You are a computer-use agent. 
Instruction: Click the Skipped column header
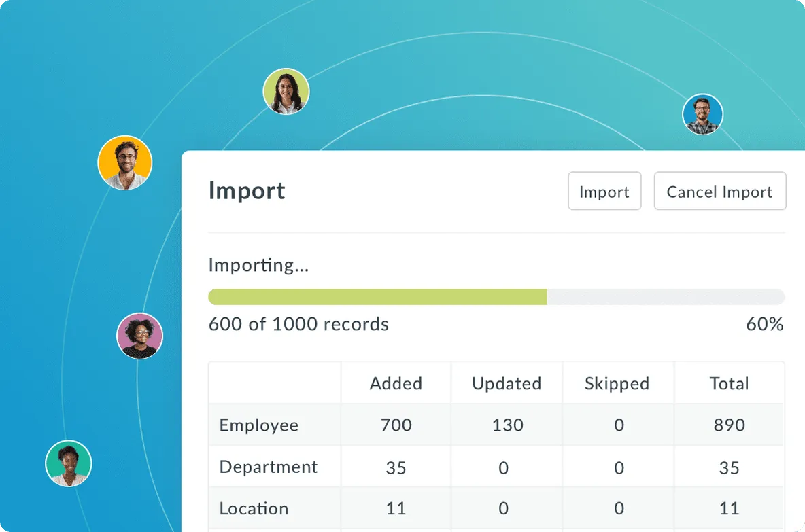click(x=617, y=384)
